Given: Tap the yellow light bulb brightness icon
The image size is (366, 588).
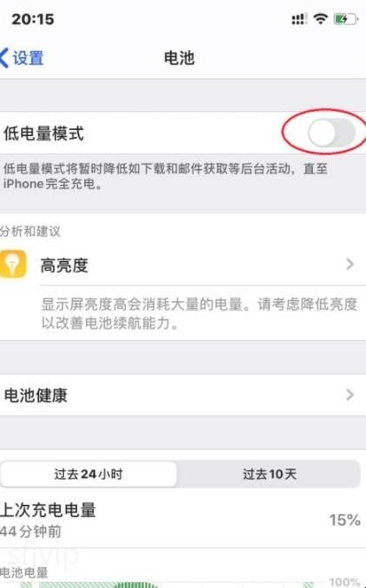Looking at the screenshot, I should tap(13, 264).
